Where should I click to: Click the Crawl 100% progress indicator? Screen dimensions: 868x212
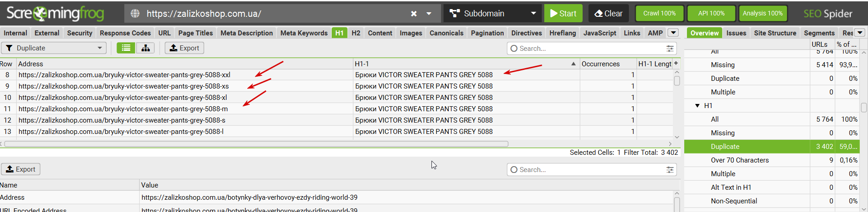pos(659,14)
